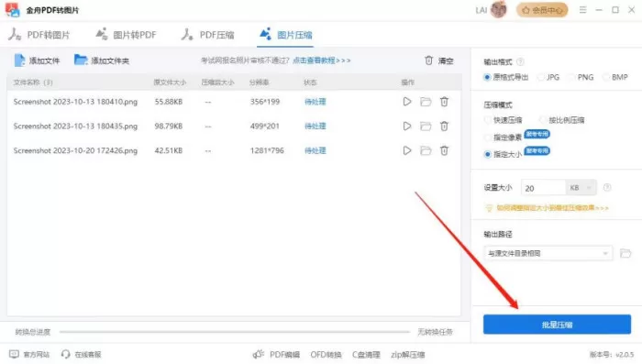Click the 原文件大小 column header
The width and height of the screenshot is (642, 364).
click(x=170, y=83)
